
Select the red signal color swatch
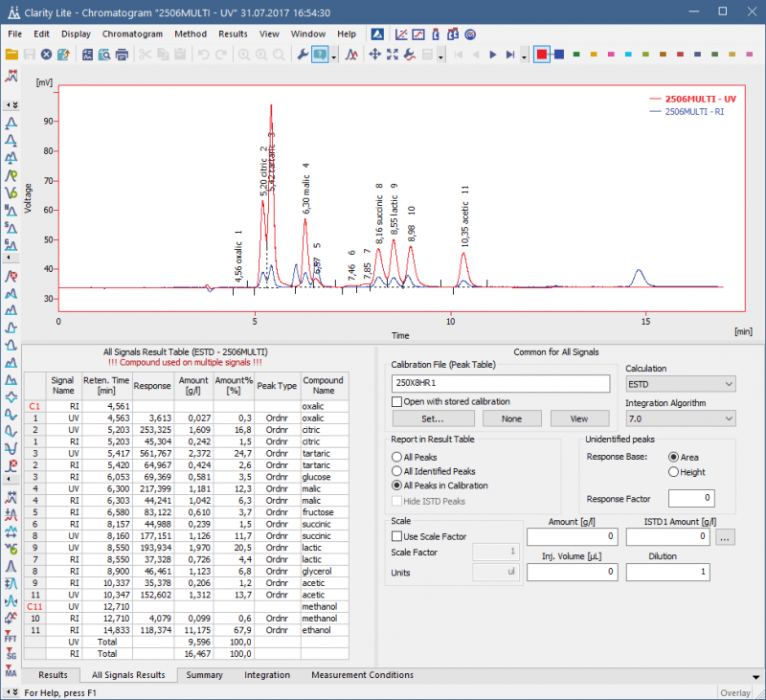tap(542, 55)
